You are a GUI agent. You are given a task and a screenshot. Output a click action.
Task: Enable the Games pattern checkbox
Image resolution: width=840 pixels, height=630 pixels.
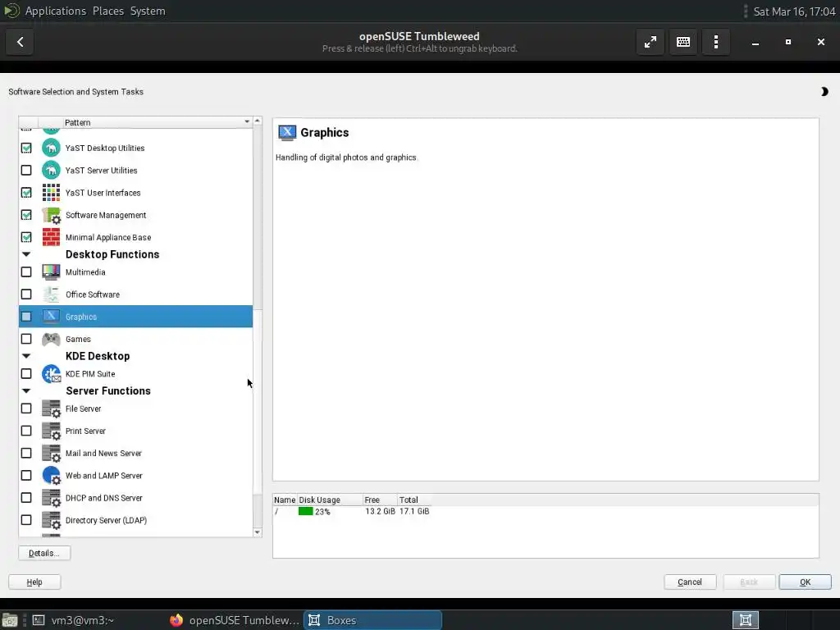click(26, 339)
